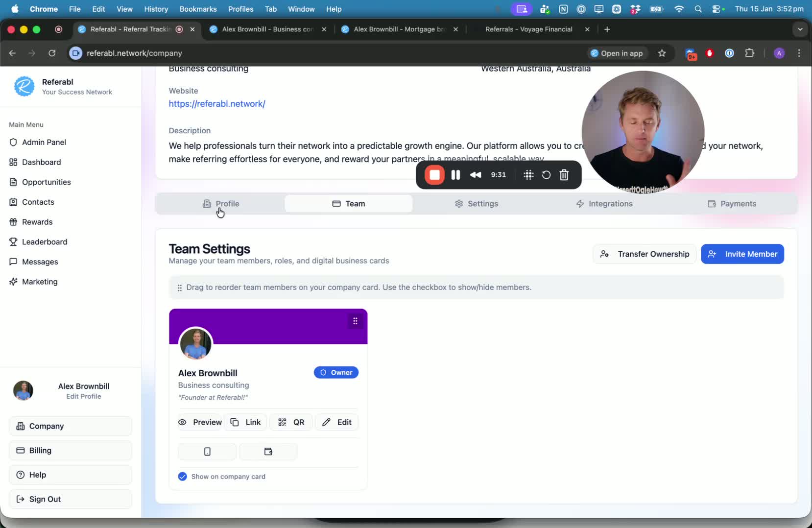Switch to the Integrations tab
The image size is (812, 528).
pos(604,204)
